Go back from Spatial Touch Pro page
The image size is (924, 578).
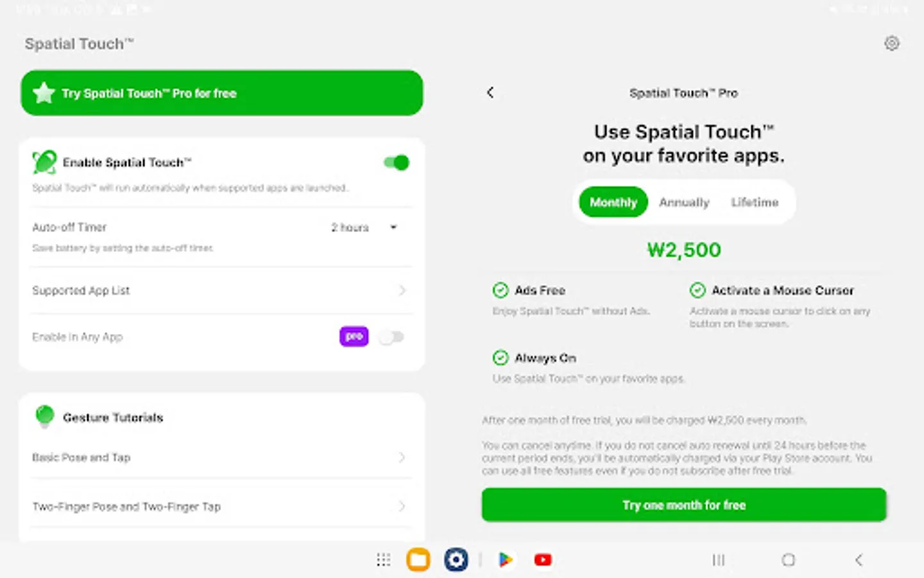[490, 92]
